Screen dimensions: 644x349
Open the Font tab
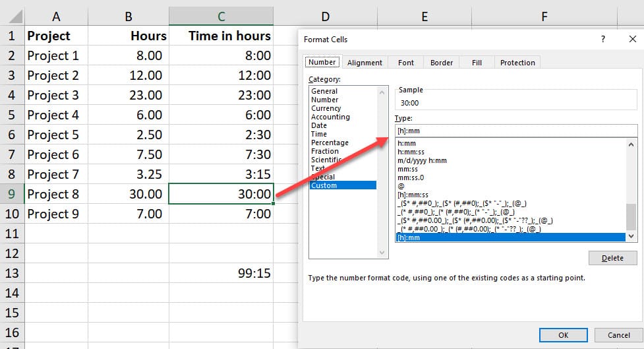tap(406, 63)
